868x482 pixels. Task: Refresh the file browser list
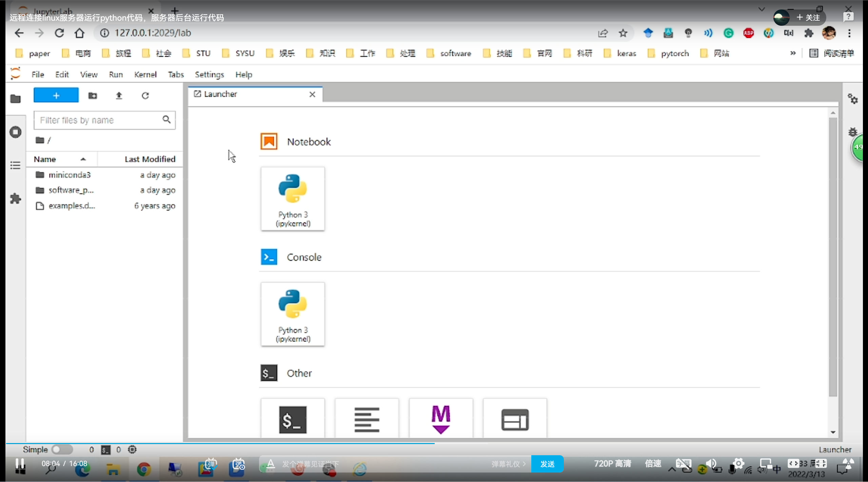point(145,96)
